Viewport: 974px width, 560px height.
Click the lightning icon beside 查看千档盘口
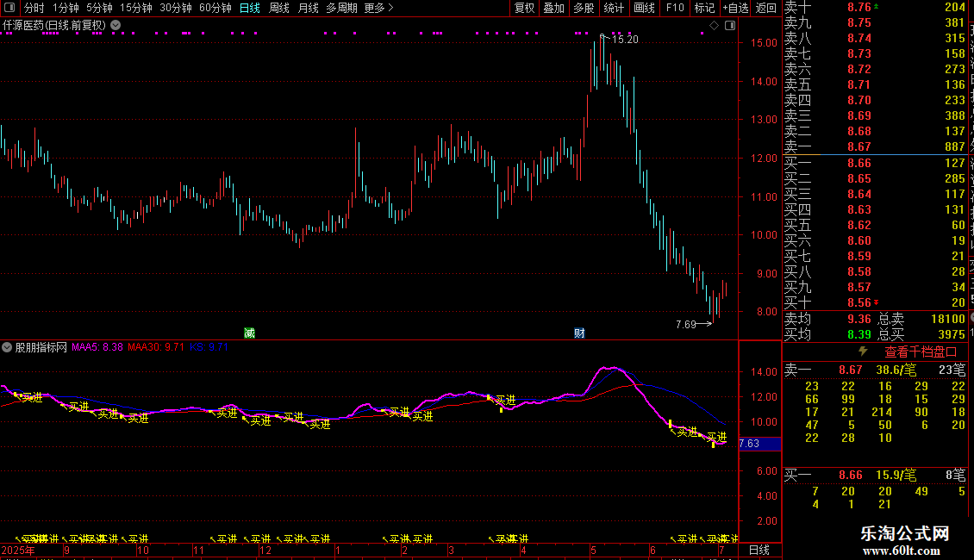pos(863,352)
